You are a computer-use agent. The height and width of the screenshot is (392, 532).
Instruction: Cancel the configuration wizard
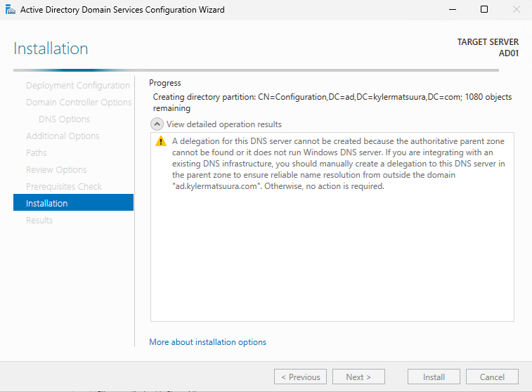(492, 377)
